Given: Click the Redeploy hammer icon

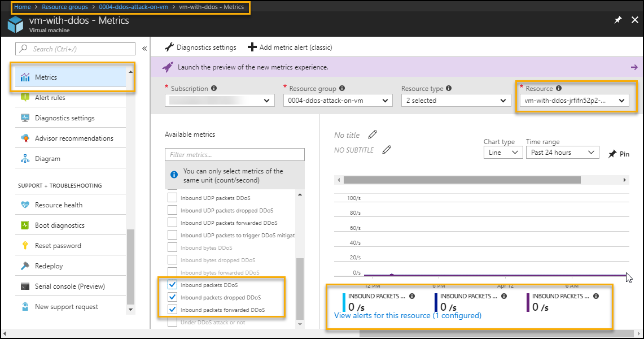Looking at the screenshot, I should coord(25,266).
